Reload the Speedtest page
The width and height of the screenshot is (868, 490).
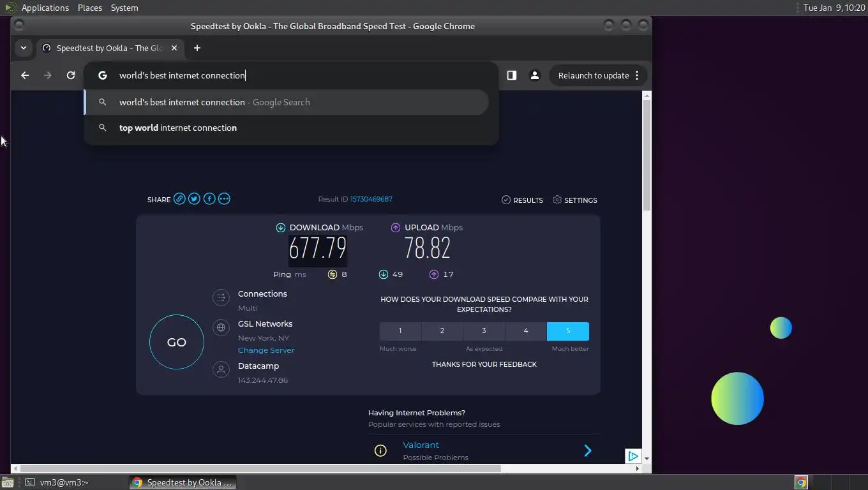(x=71, y=75)
